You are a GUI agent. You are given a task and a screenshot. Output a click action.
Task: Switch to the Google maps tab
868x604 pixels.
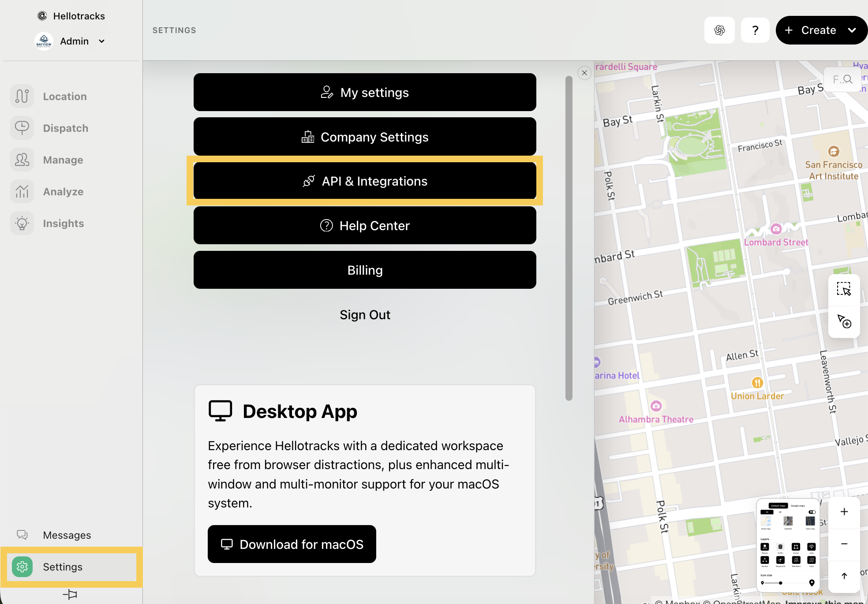point(798,506)
